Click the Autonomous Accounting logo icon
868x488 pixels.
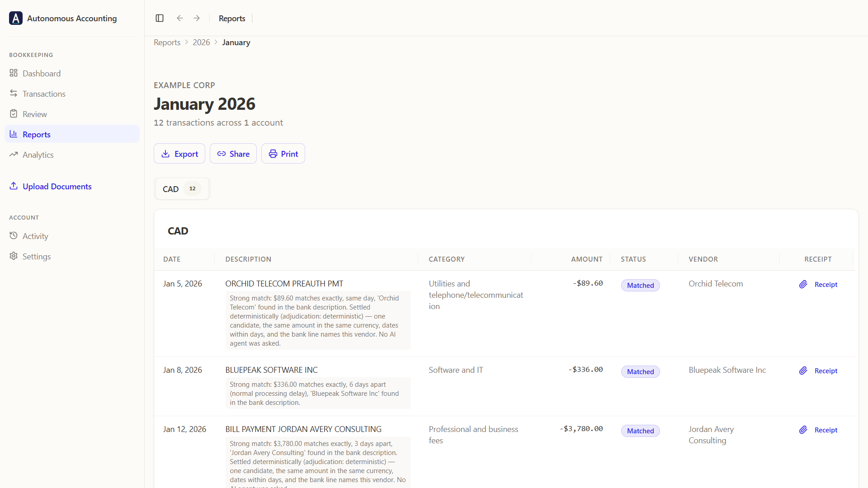(16, 18)
